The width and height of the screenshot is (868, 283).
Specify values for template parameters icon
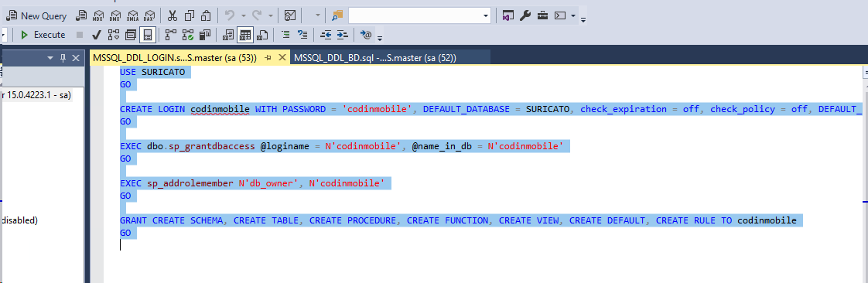pos(366,35)
